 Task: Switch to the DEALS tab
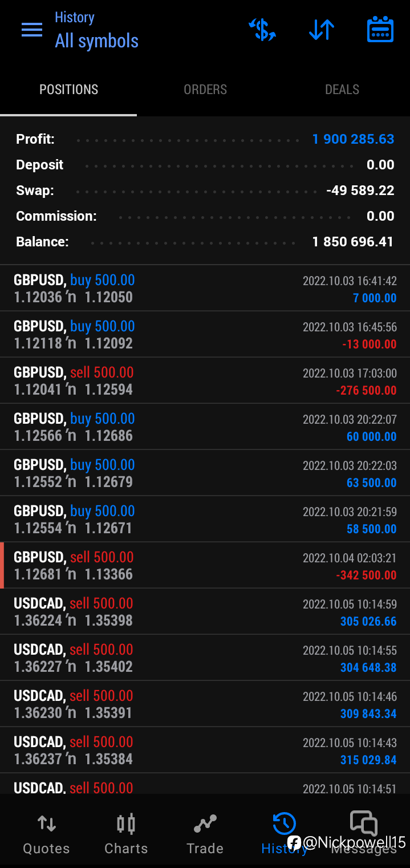(x=342, y=90)
